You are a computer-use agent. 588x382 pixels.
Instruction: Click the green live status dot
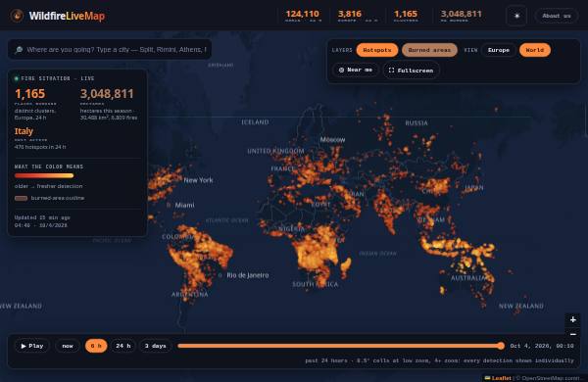[16, 78]
